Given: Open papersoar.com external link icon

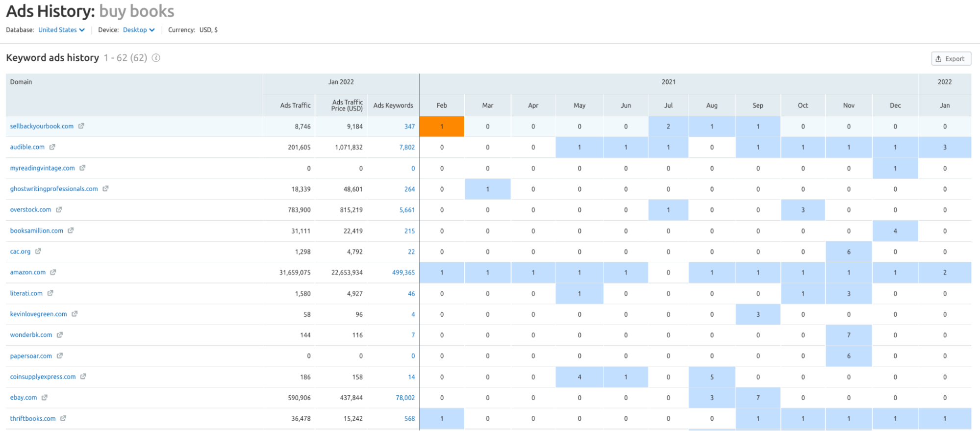Looking at the screenshot, I should coord(59,356).
